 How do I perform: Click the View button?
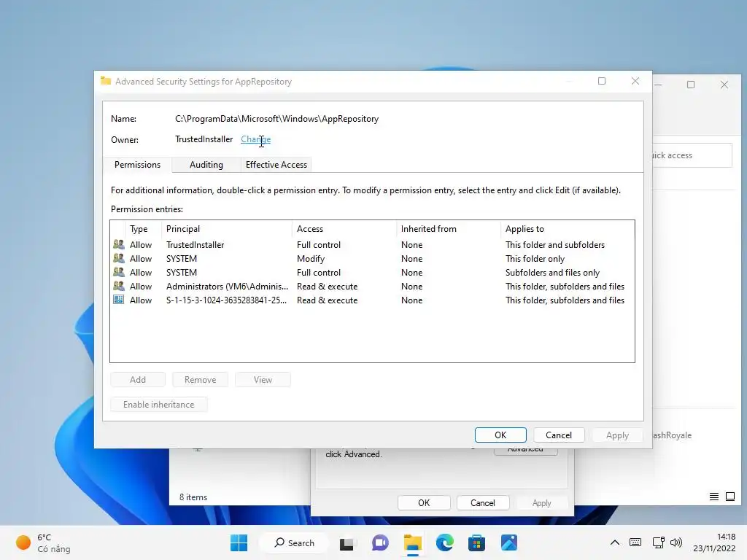click(263, 379)
